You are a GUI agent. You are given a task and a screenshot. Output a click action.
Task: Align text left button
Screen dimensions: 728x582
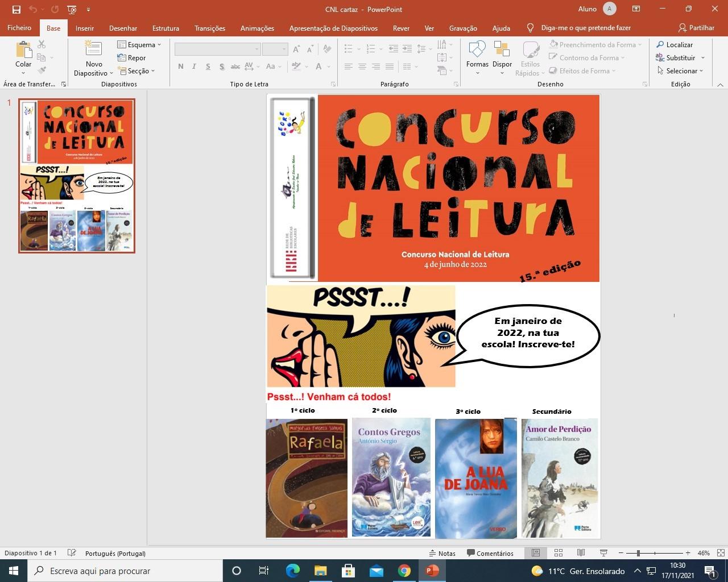[x=349, y=66]
